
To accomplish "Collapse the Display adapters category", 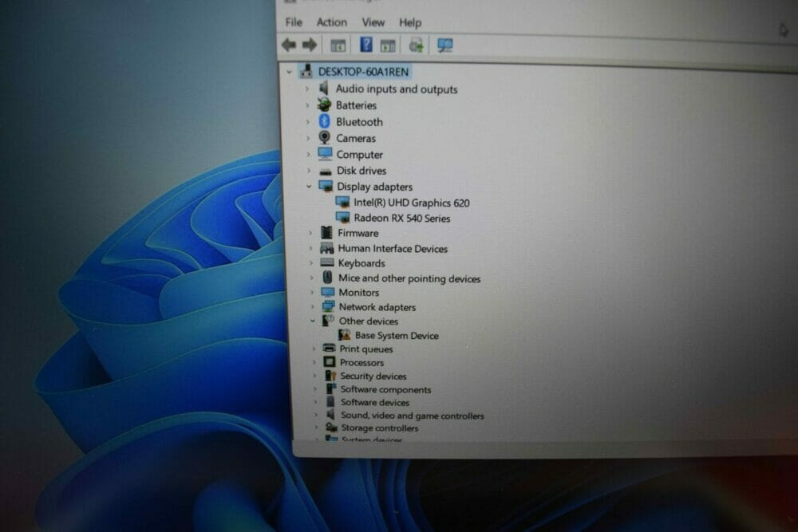I will (x=309, y=186).
